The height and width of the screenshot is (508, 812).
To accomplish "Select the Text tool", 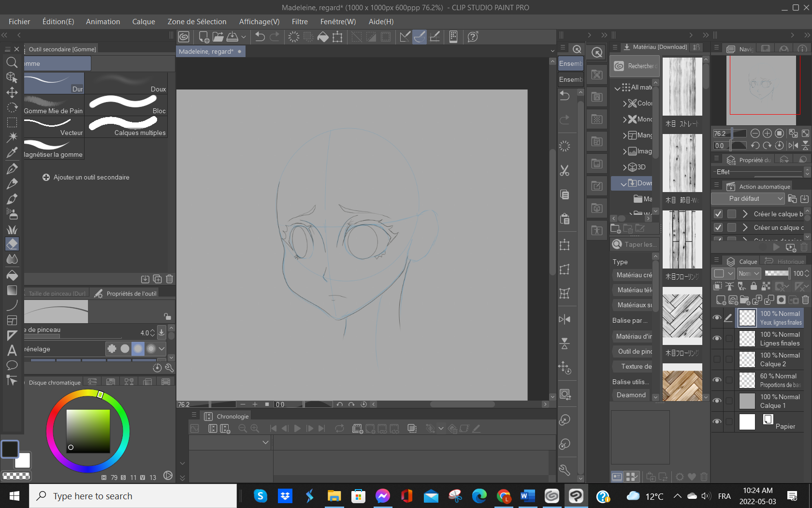I will [12, 350].
